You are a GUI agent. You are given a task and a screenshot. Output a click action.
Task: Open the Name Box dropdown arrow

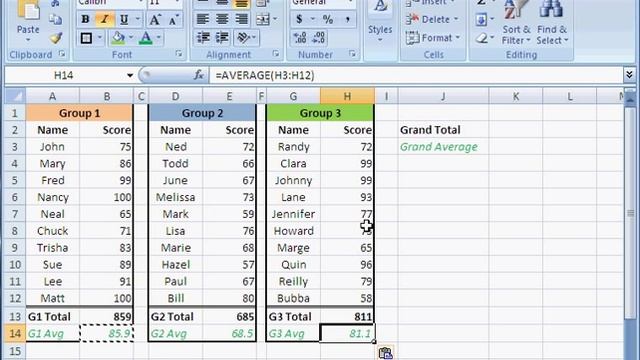(130, 76)
